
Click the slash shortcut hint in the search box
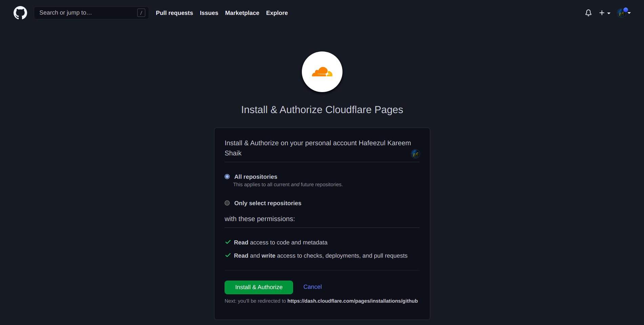coord(141,13)
